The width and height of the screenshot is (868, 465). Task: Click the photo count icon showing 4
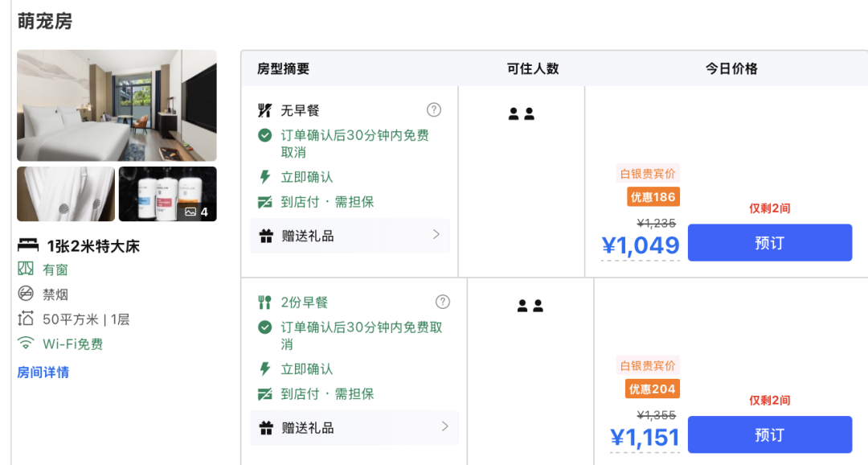click(190, 212)
